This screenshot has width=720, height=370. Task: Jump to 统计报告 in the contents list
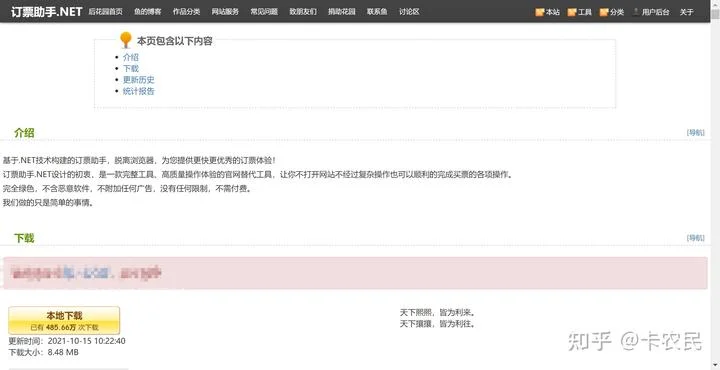tap(139, 91)
